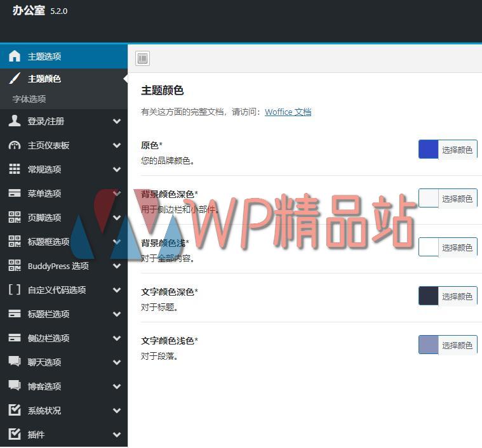Click the QR-style icon beside 标题框选项

click(15, 241)
